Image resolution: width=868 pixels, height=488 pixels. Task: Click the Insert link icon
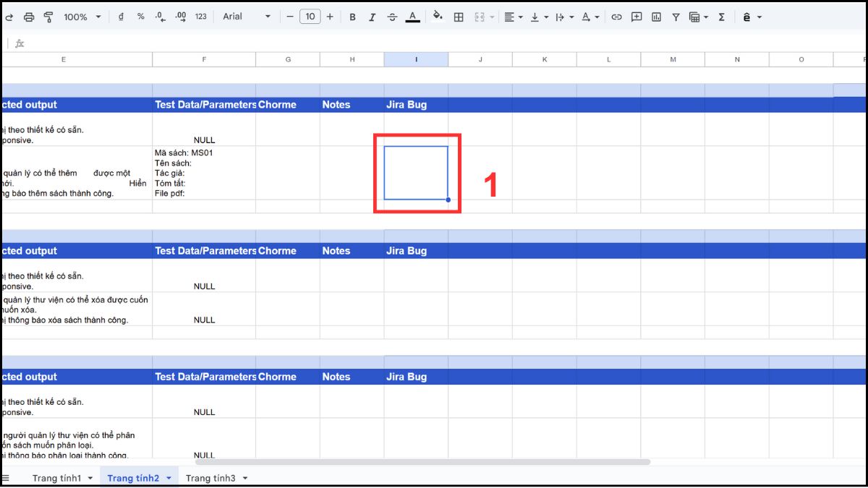(616, 16)
